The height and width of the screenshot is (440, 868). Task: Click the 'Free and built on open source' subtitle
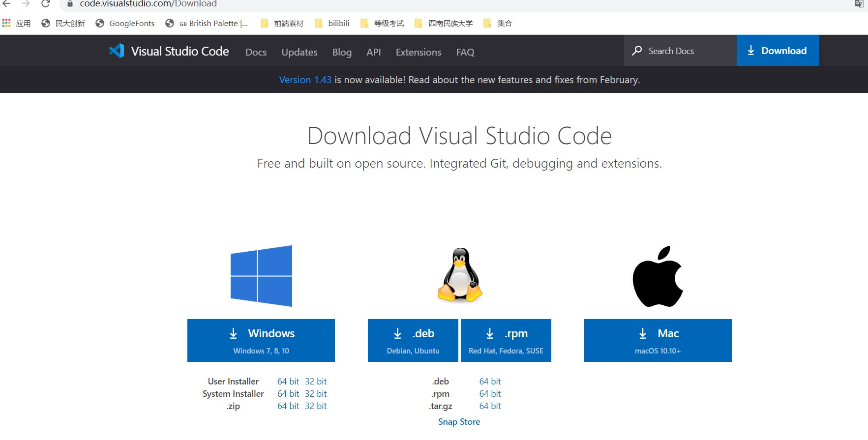pyautogui.click(x=459, y=164)
